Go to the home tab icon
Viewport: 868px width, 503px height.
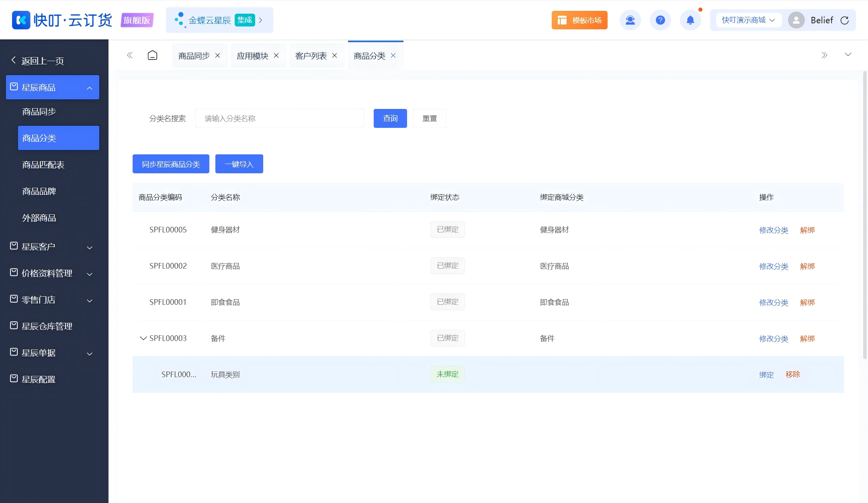point(152,55)
